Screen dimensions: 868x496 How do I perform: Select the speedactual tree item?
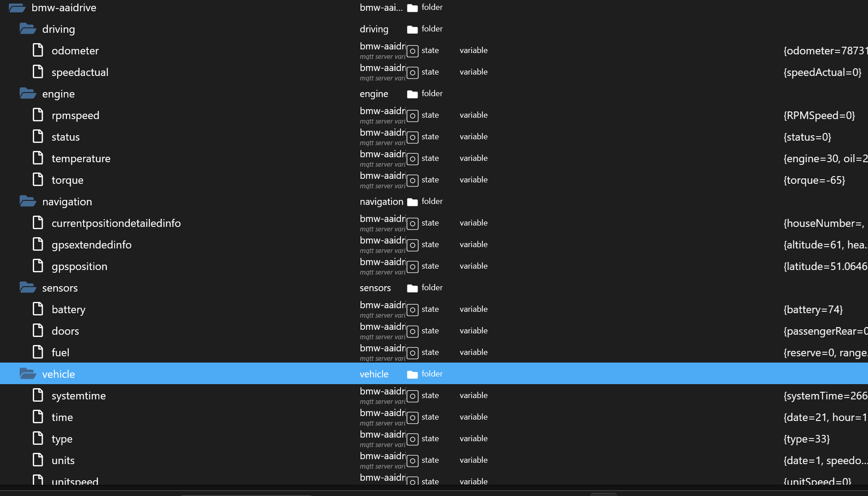pyautogui.click(x=80, y=72)
